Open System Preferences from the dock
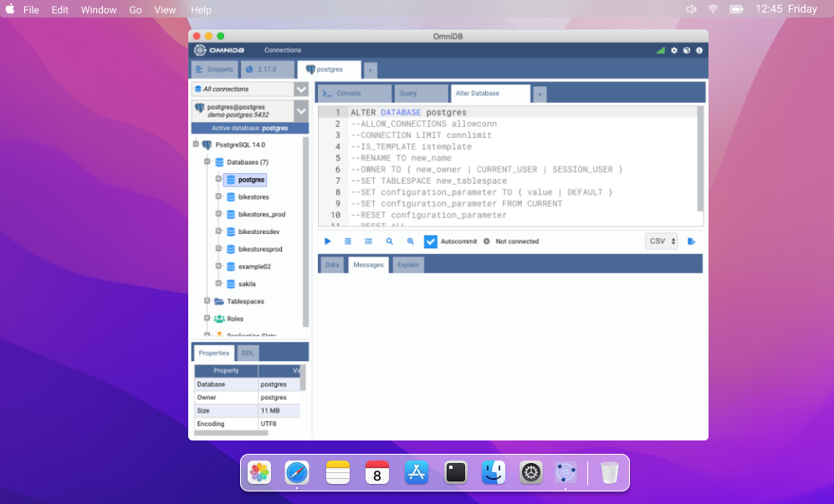The image size is (834, 504). point(531,472)
